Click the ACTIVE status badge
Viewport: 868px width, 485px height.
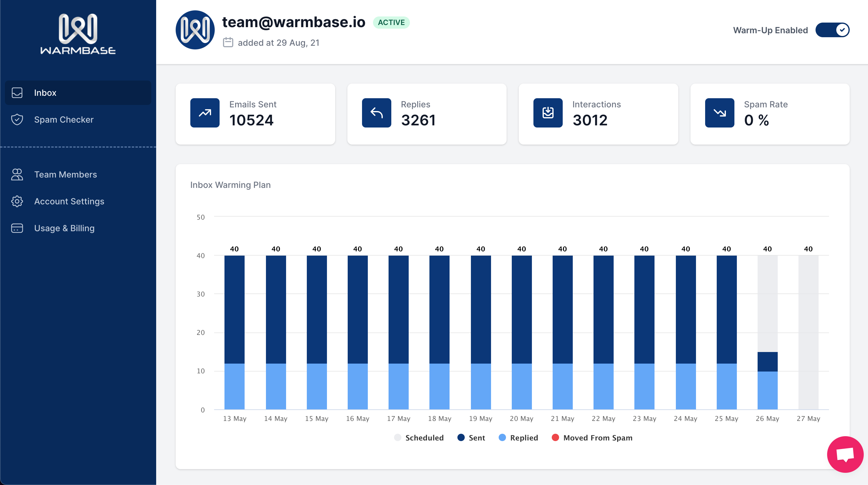[x=391, y=23]
